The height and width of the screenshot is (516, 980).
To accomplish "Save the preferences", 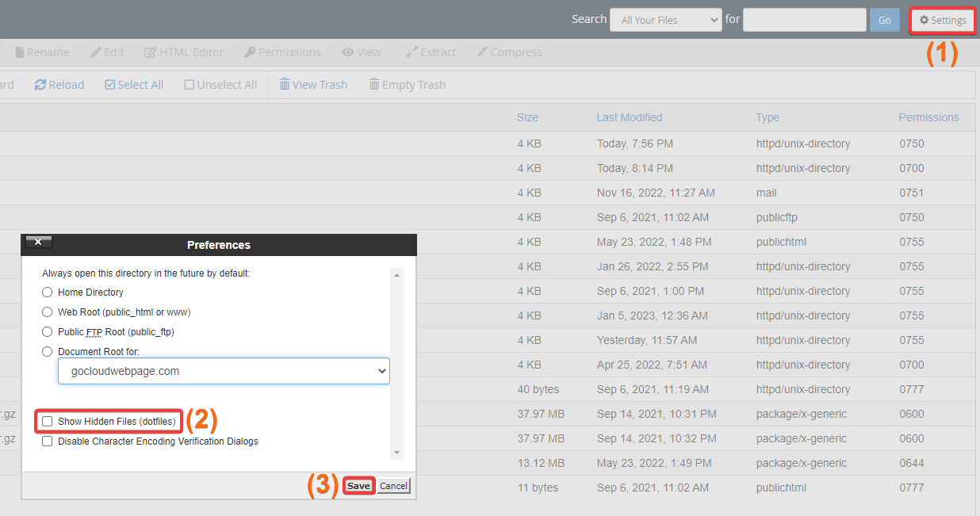I will click(358, 486).
